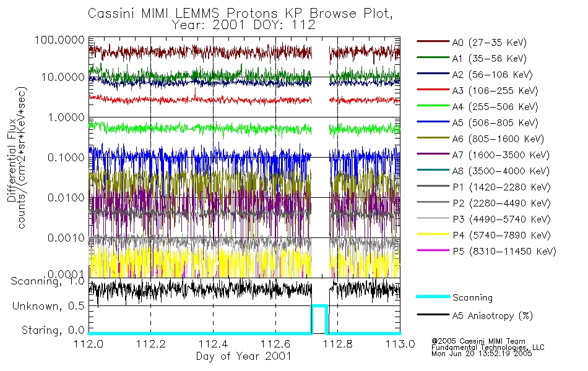Click the "A5 Anisotropy (%)" legend label
Image resolution: width=588 pixels, height=371 pixels.
(493, 316)
